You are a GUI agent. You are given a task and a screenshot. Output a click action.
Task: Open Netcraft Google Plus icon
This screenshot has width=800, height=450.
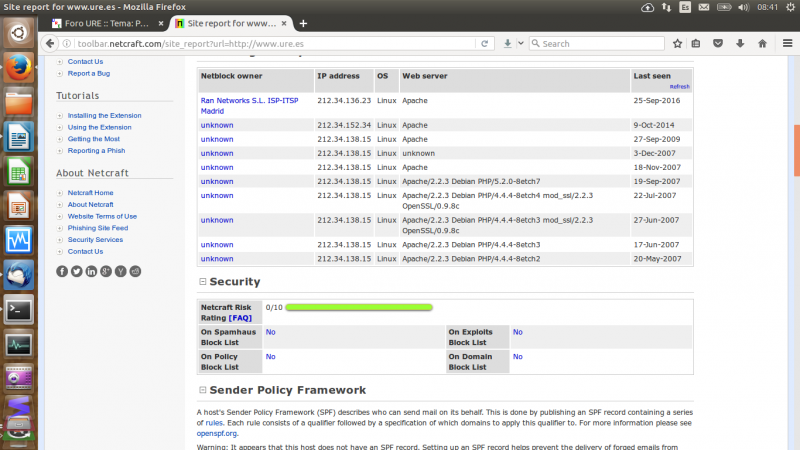tap(106, 271)
